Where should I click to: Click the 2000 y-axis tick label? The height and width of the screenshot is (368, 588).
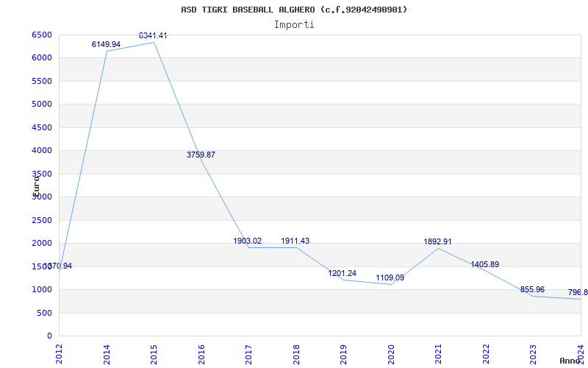(x=42, y=243)
